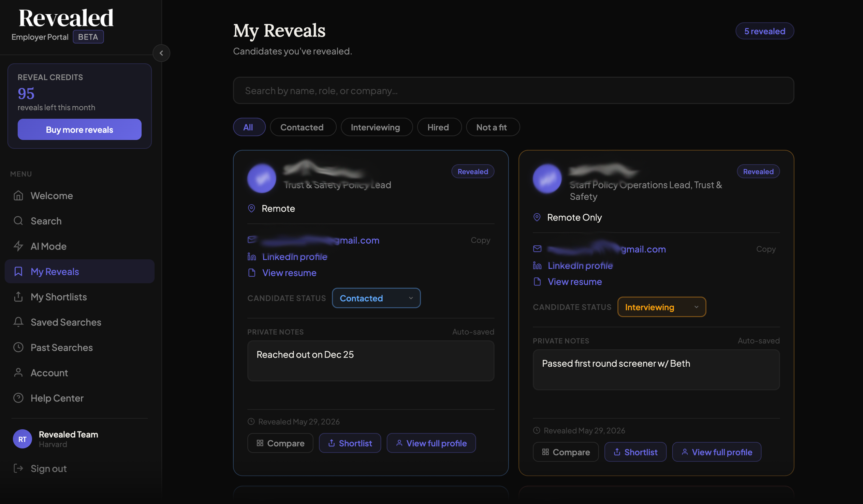Select the Contacted filter tab

pos(303,127)
